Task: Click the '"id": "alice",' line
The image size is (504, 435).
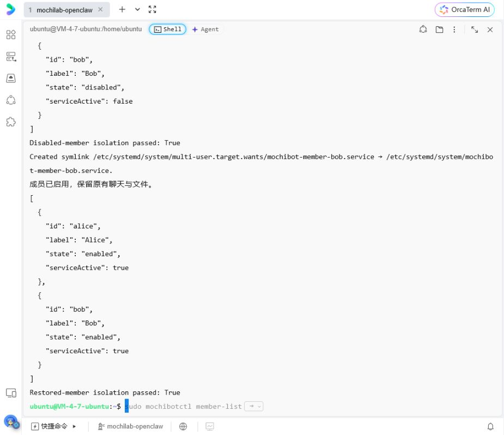Action: coord(73,226)
